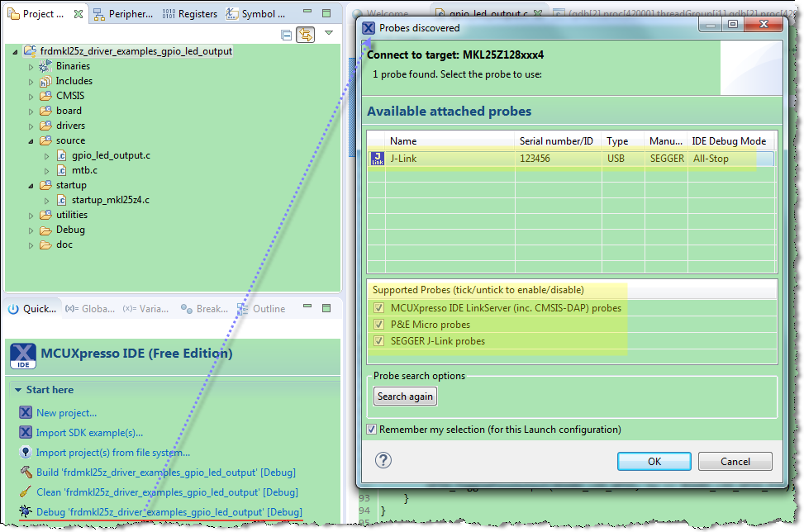This screenshot has width=804, height=532.
Task: Click the CMSIS folder icon
Action: pos(45,96)
